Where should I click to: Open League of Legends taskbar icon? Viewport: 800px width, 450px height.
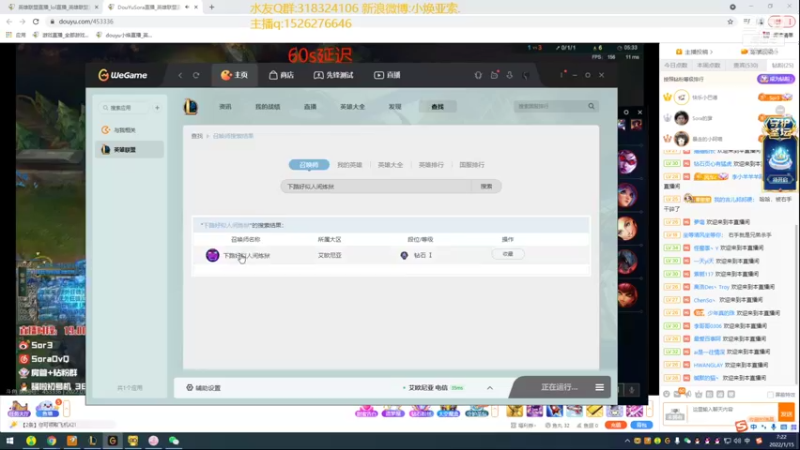pos(92,441)
